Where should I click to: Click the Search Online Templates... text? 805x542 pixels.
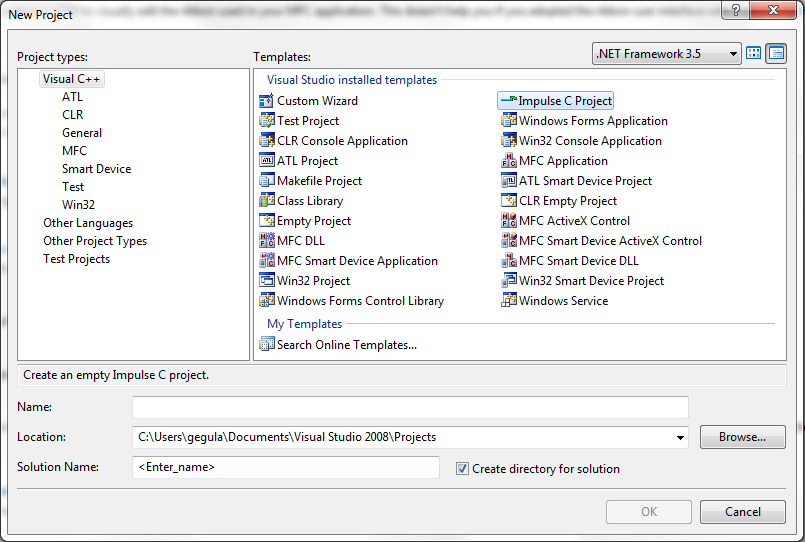click(x=347, y=344)
